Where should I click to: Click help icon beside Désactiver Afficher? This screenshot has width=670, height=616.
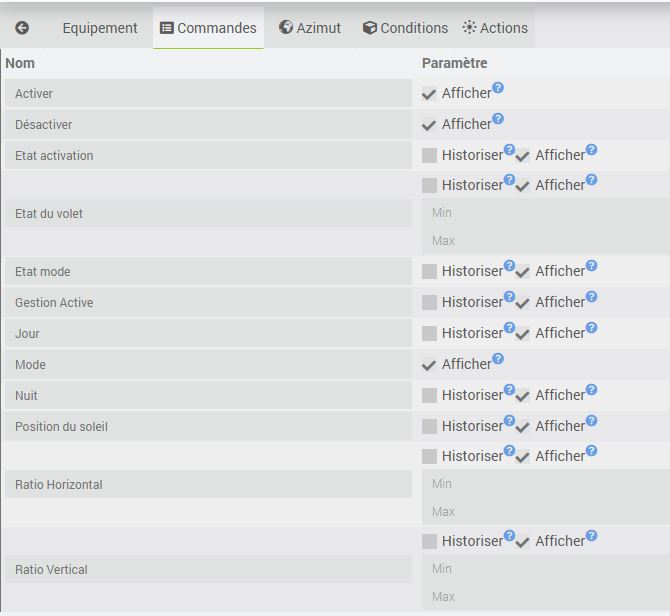[498, 119]
